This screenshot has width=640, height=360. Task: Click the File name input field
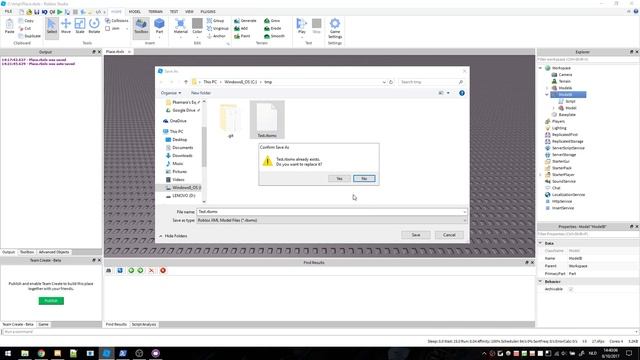pyautogui.click(x=331, y=212)
